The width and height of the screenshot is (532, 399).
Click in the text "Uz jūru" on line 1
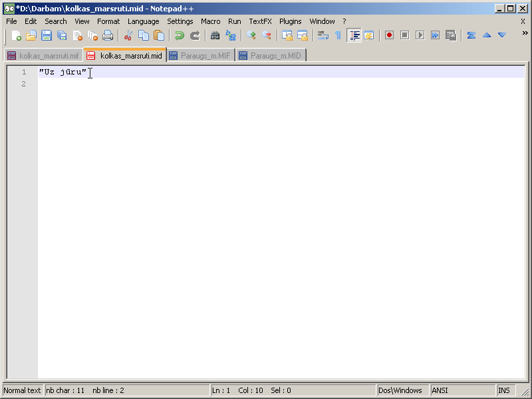63,72
